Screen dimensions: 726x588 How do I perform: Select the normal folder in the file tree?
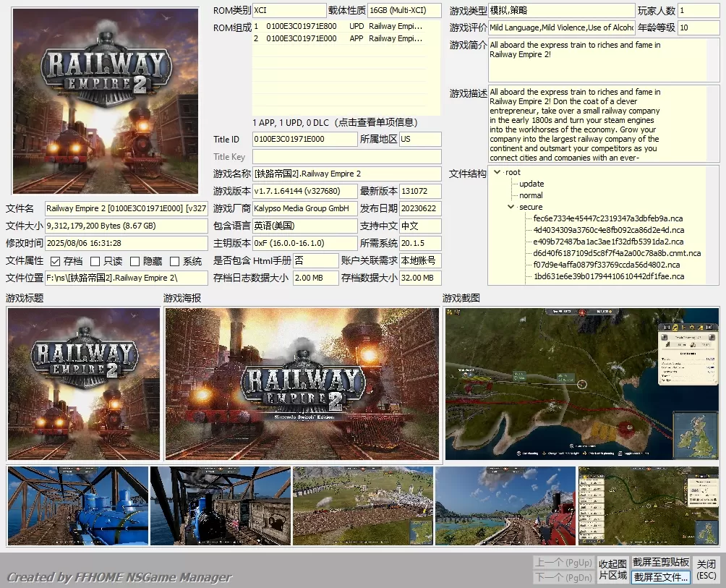tap(531, 195)
